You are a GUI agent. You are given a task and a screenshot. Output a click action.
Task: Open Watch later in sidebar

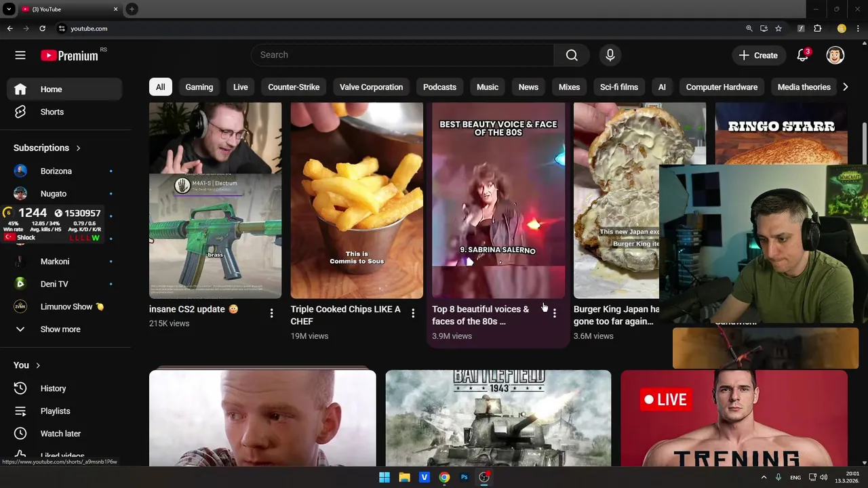[65, 434]
